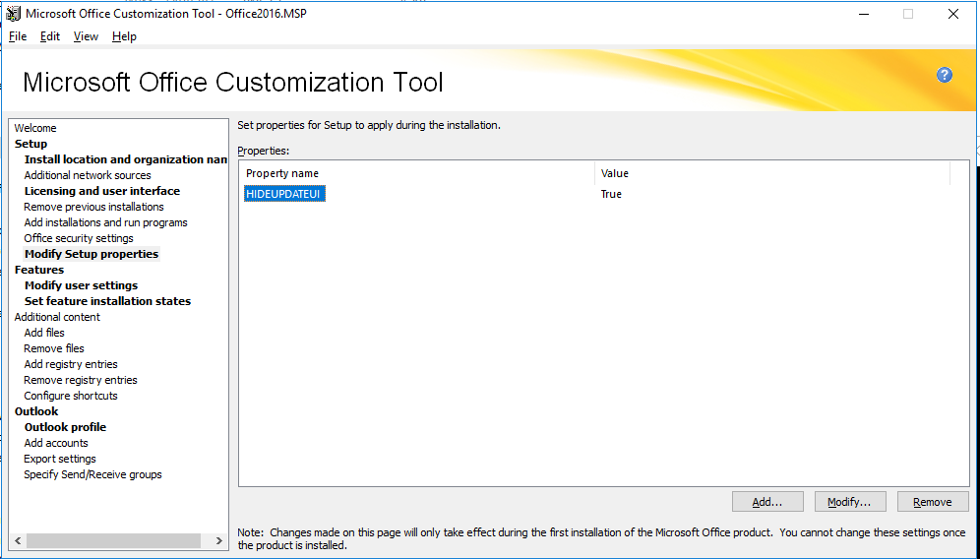Image resolution: width=980 pixels, height=559 pixels.
Task: Sort by the Property name column header
Action: click(417, 173)
